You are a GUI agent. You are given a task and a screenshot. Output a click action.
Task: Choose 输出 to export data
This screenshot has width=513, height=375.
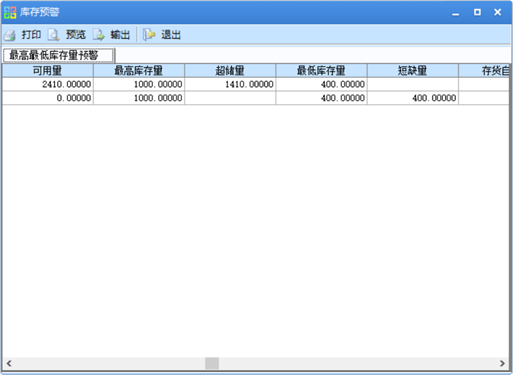click(120, 35)
